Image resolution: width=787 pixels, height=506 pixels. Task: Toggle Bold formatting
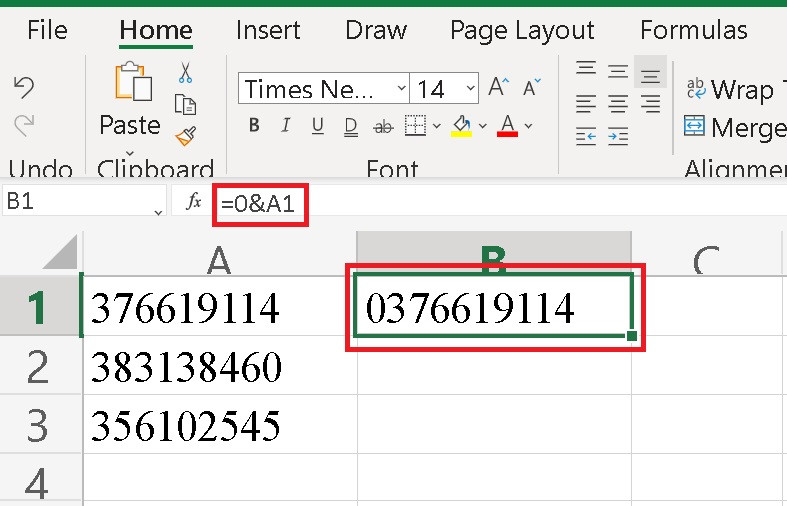254,126
